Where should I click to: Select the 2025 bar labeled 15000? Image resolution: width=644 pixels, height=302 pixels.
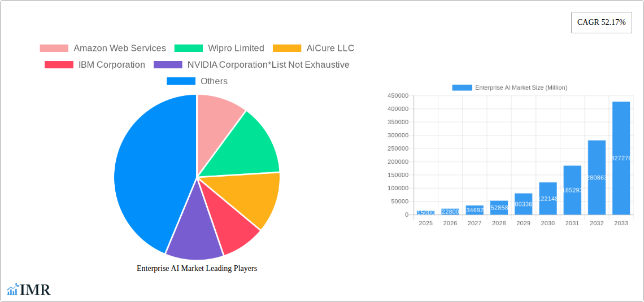(425, 213)
